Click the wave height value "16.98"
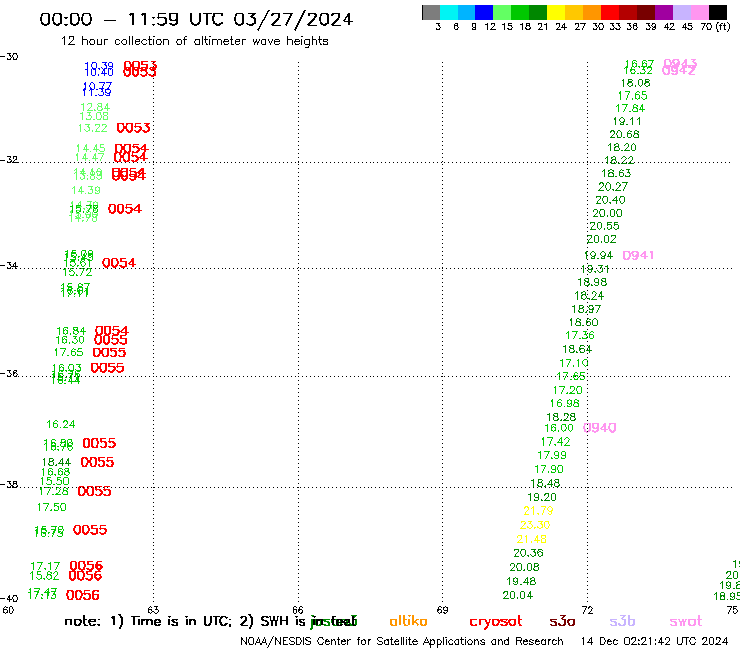 click(x=564, y=404)
